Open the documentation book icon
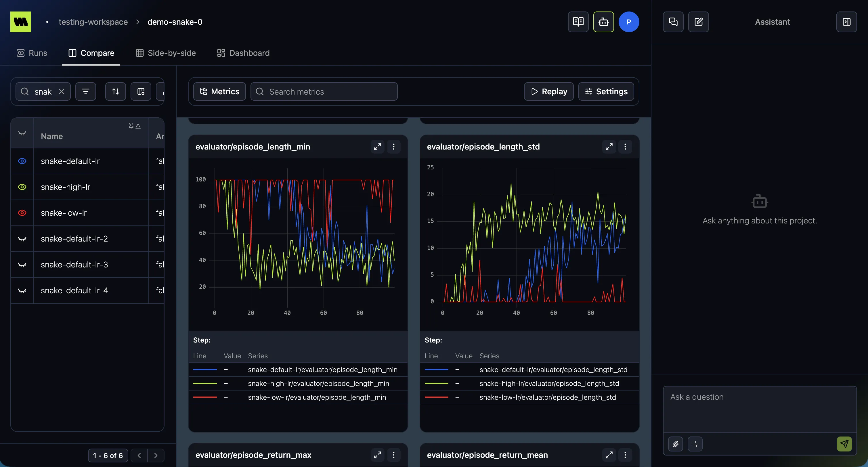 click(x=578, y=22)
